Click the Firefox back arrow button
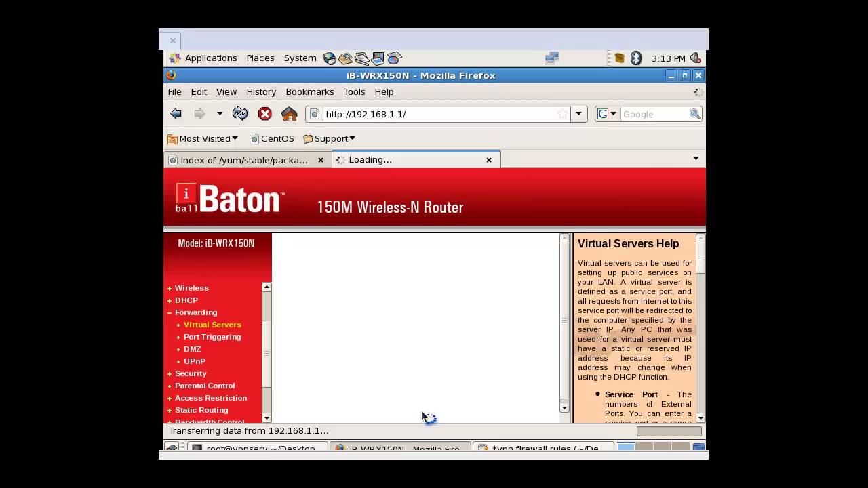 click(x=176, y=114)
